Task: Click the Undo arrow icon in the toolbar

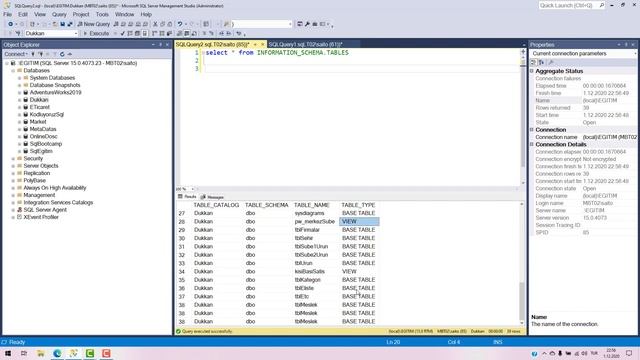Action: 180,24
